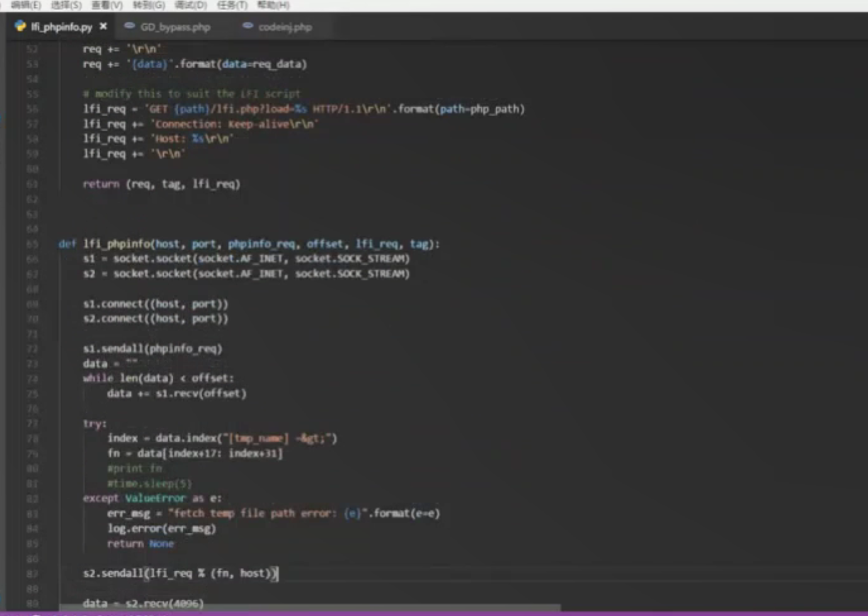Image resolution: width=868 pixels, height=616 pixels.
Task: Click the '#time.sleep(5)' comment
Action: coord(149,483)
